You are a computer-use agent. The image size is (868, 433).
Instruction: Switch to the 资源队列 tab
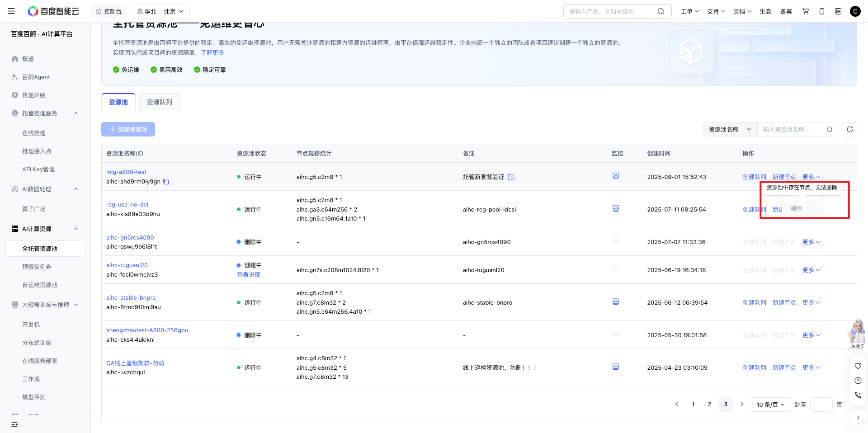(x=160, y=102)
